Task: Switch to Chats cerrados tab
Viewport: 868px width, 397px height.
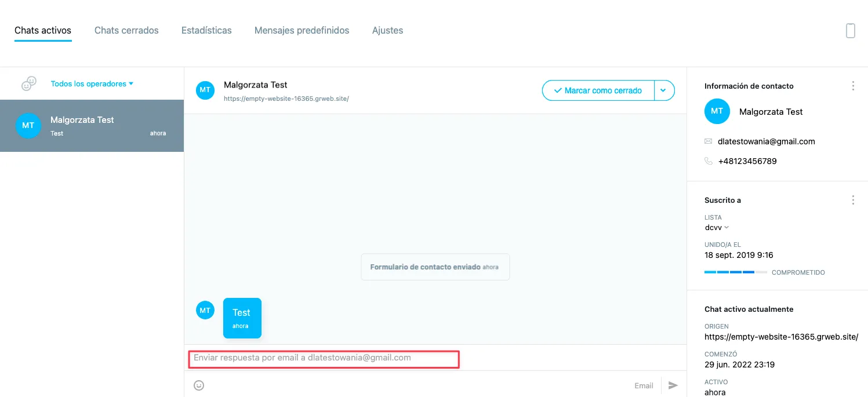Action: (x=126, y=30)
